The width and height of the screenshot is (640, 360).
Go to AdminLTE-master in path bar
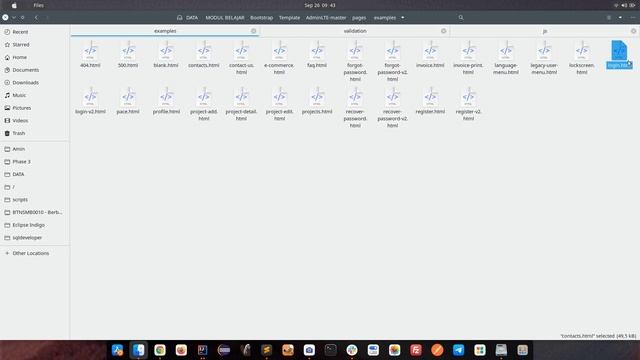coord(326,18)
